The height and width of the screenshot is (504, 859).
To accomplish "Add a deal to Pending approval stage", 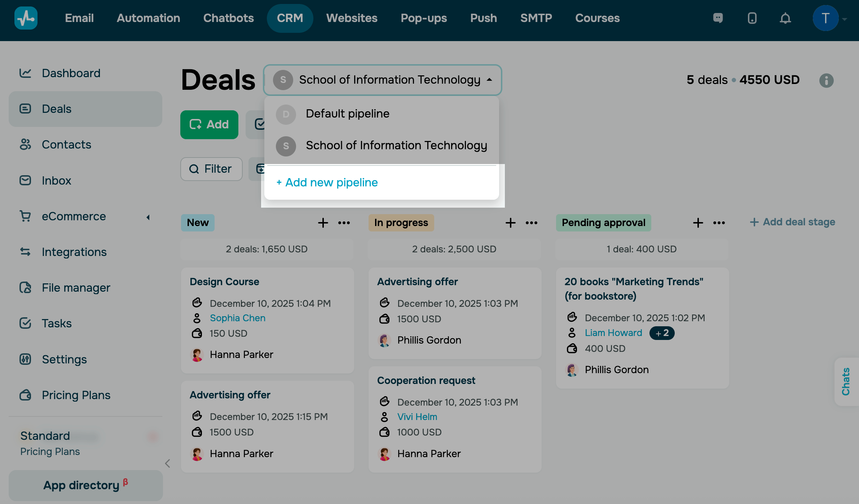I will [698, 223].
